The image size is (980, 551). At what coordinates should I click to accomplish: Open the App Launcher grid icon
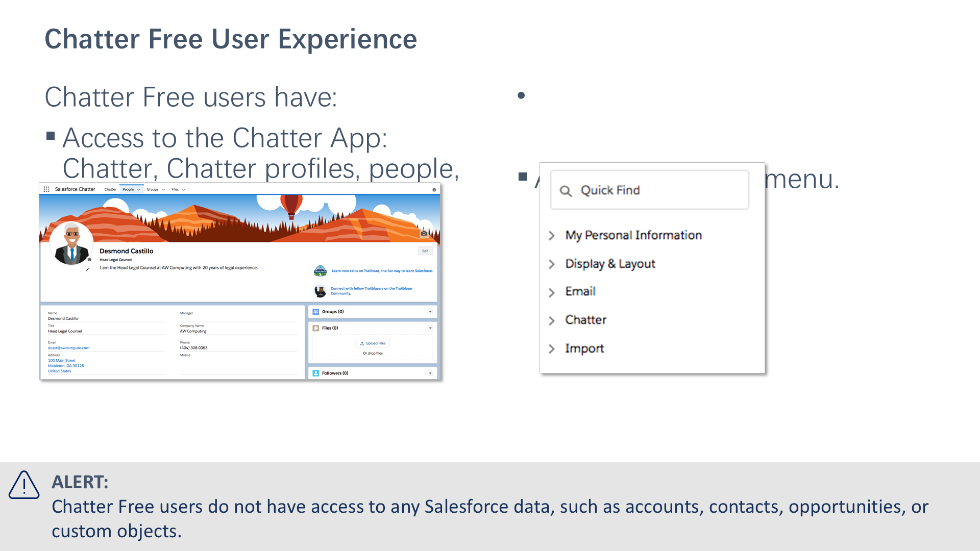pos(46,189)
